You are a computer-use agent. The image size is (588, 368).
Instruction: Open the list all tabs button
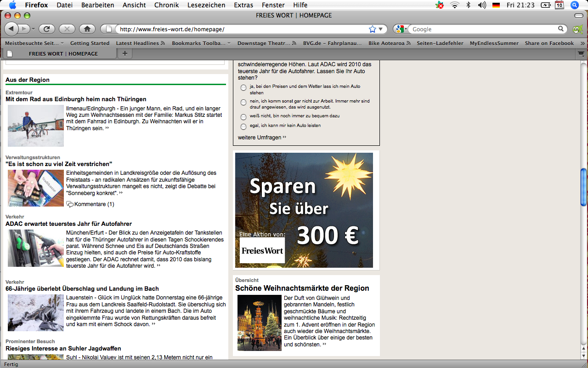coord(582,53)
